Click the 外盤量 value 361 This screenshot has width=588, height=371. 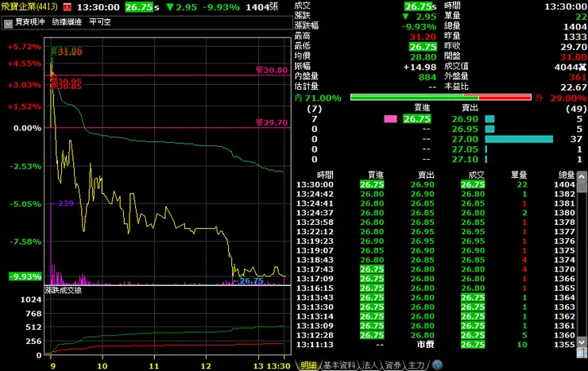point(578,77)
